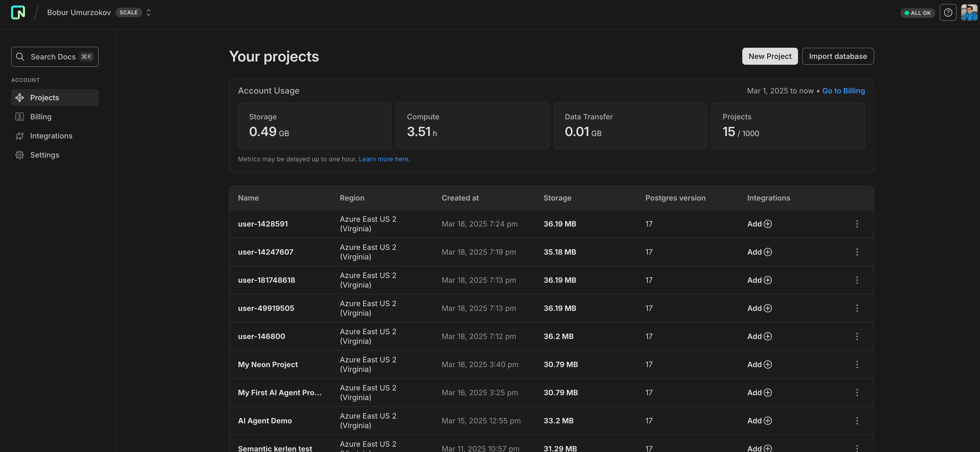Open the help question mark icon

(948, 12)
